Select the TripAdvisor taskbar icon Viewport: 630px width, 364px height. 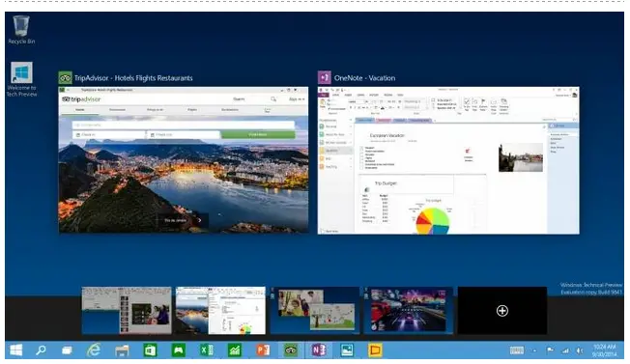pos(291,350)
